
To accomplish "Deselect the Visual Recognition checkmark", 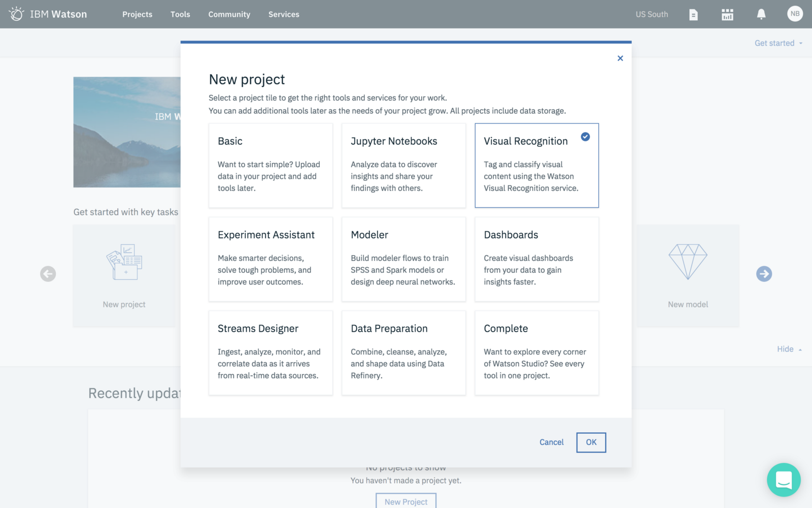I will point(585,137).
